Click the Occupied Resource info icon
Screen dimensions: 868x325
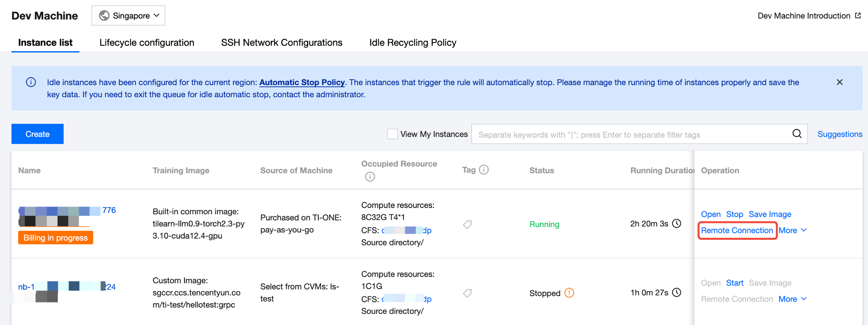(x=370, y=177)
